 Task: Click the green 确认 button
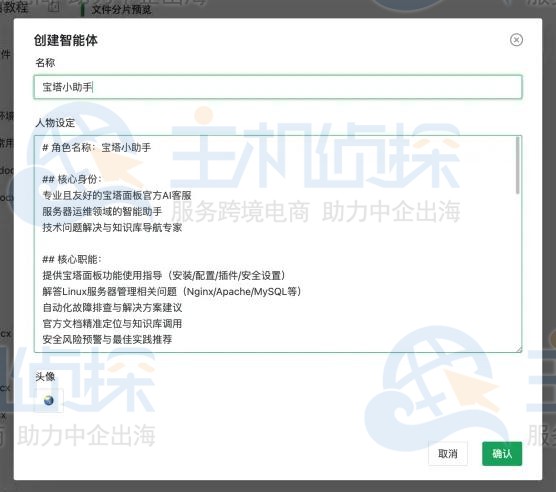point(502,453)
